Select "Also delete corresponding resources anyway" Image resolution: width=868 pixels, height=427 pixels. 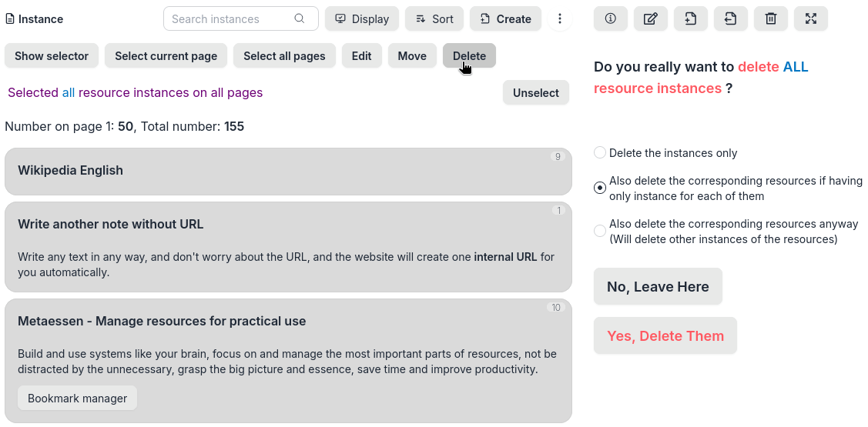600,231
